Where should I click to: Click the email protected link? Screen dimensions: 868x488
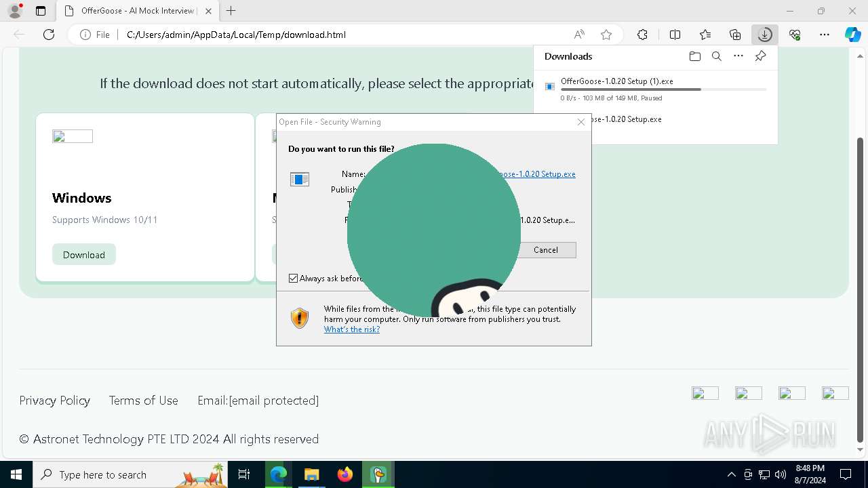tap(274, 401)
